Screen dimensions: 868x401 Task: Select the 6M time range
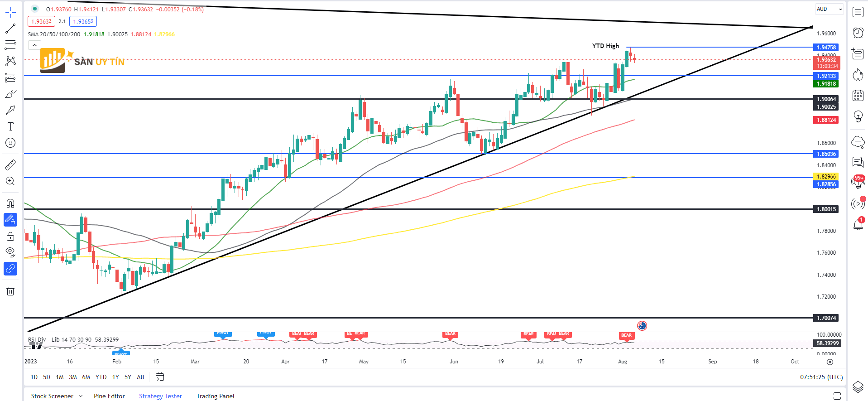(x=86, y=377)
